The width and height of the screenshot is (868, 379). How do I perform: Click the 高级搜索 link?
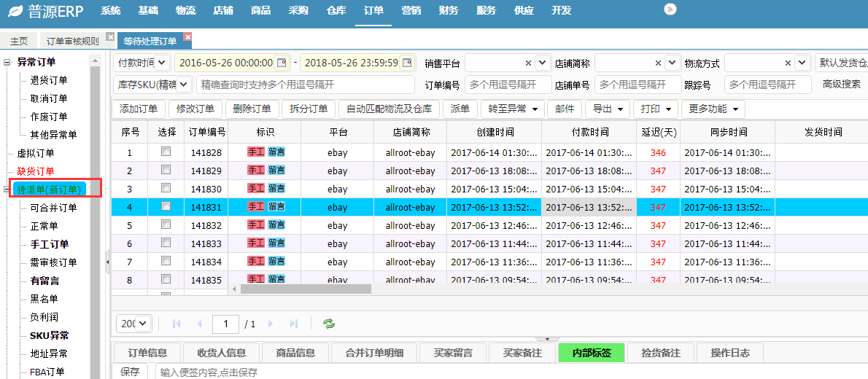click(842, 84)
